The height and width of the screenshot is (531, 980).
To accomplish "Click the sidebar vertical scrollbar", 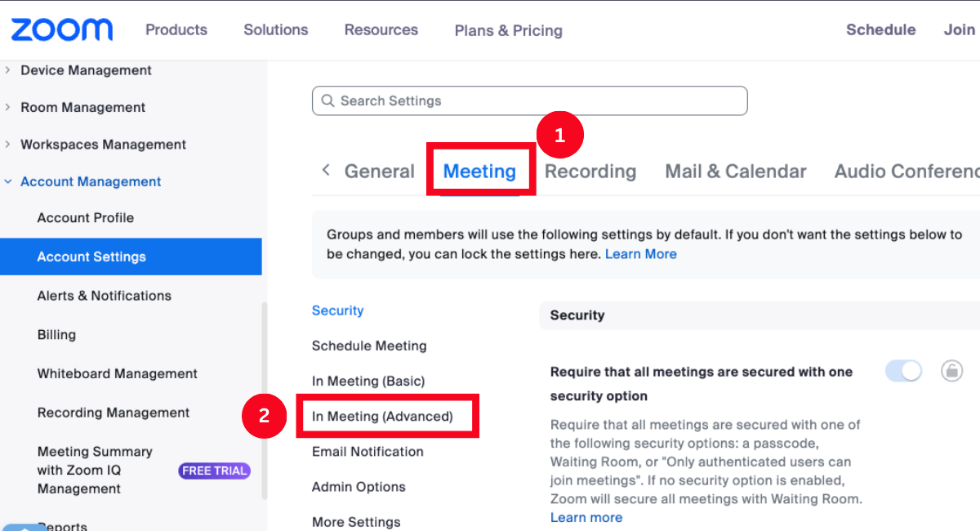I will pos(264,401).
